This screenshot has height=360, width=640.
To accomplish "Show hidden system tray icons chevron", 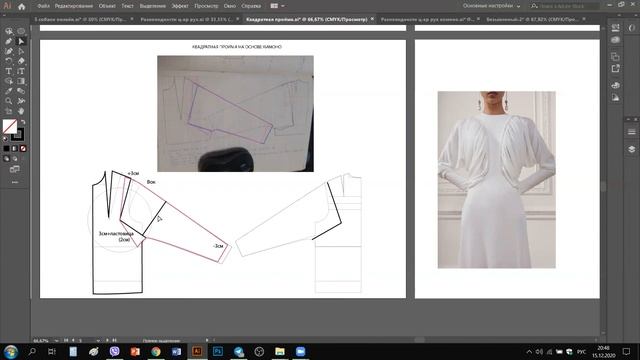I will click(529, 351).
